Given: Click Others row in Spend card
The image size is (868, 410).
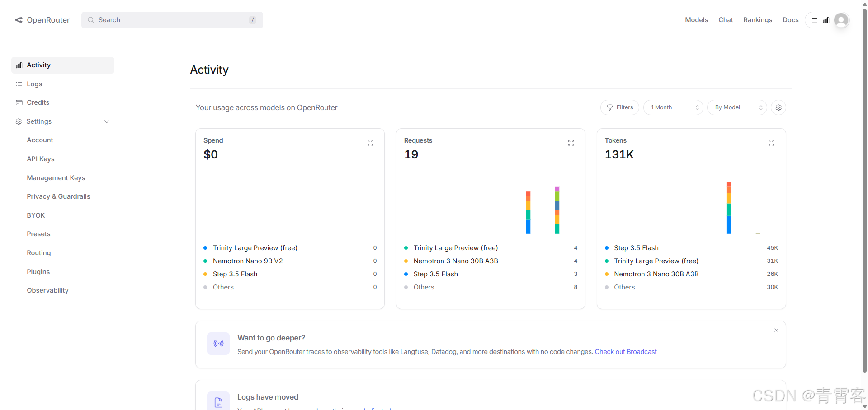Looking at the screenshot, I should coord(290,287).
